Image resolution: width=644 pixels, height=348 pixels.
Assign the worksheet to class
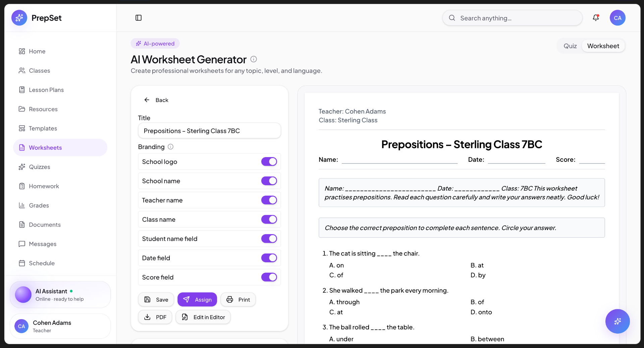click(x=197, y=299)
